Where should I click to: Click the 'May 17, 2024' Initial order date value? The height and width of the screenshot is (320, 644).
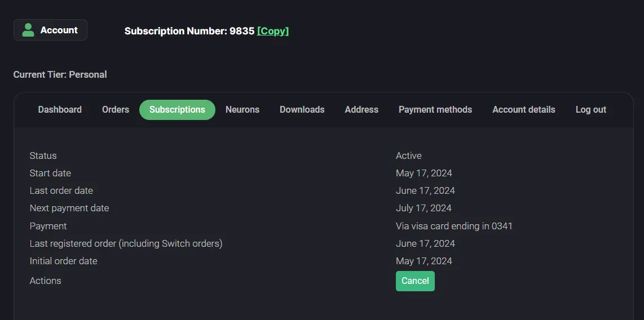tap(424, 261)
